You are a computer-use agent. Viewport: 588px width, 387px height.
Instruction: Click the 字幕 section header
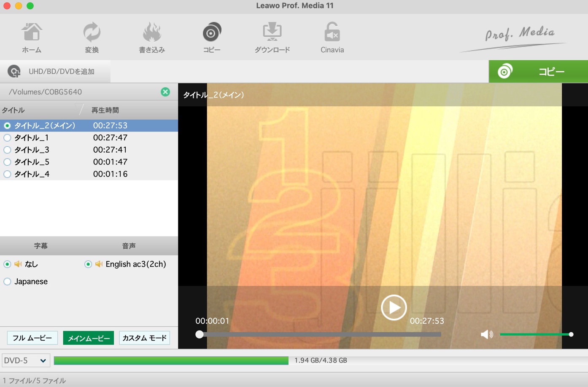click(x=41, y=246)
